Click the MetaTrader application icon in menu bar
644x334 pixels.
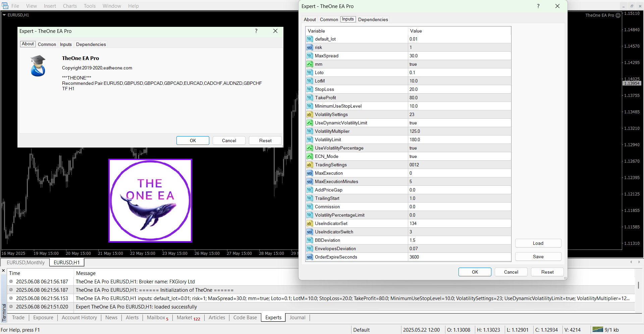coord(5,6)
